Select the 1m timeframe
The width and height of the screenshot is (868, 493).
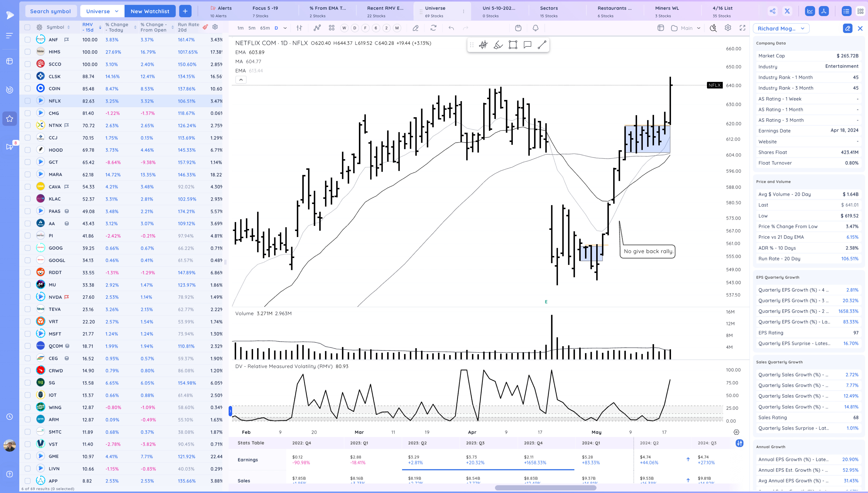240,28
